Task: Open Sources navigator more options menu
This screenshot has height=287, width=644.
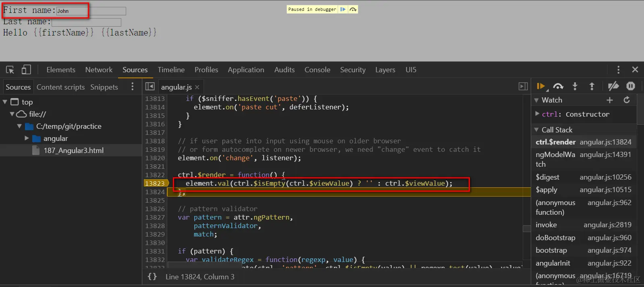Action: 133,86
